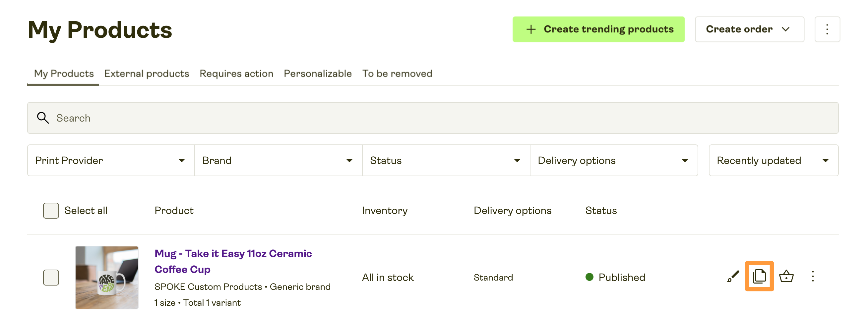The height and width of the screenshot is (315, 868).
Task: Click the Create trending products button
Action: point(598,29)
